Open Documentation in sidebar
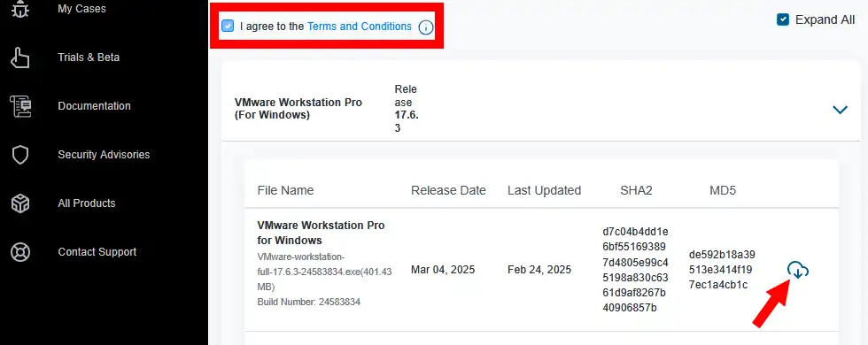Screen dimensions: 868x345 (x=94, y=106)
